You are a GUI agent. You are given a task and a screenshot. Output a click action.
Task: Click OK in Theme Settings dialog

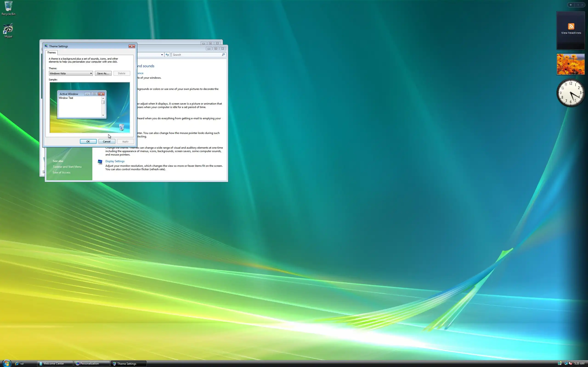click(88, 142)
